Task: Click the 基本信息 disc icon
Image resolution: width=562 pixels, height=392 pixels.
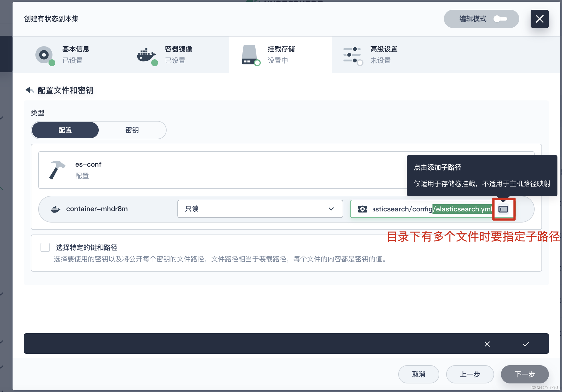Action: (x=44, y=55)
